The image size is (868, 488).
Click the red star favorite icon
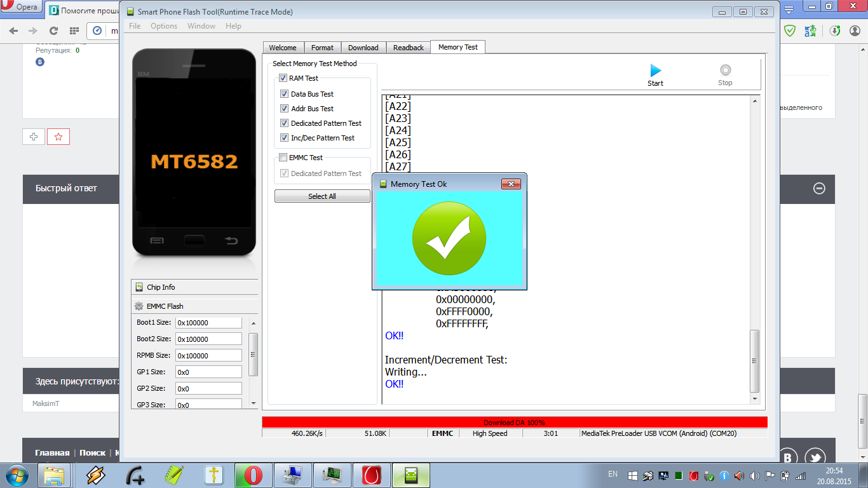[58, 137]
